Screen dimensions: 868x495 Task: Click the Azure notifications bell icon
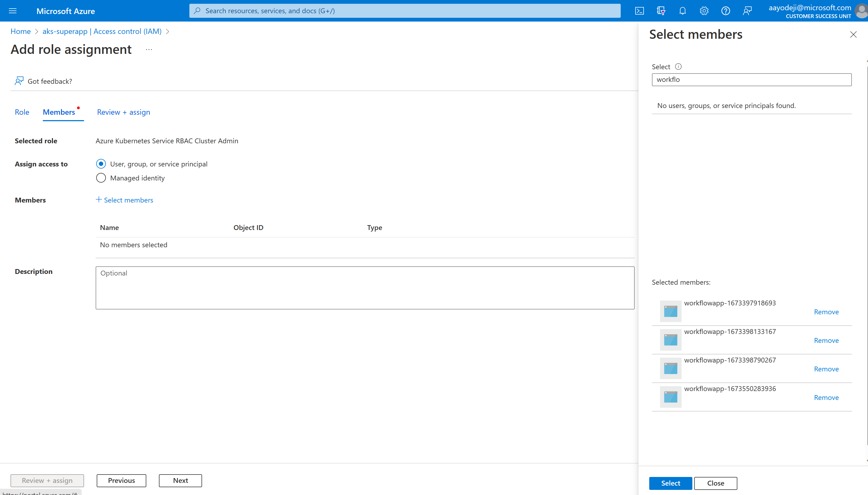point(683,11)
